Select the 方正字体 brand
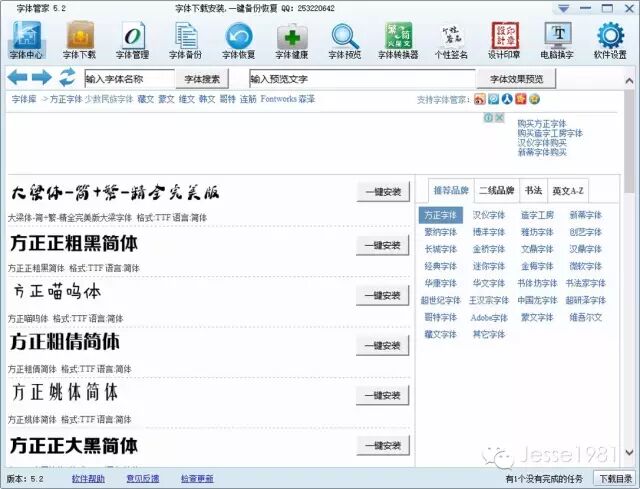Image resolution: width=640 pixels, height=489 pixels. coord(440,215)
